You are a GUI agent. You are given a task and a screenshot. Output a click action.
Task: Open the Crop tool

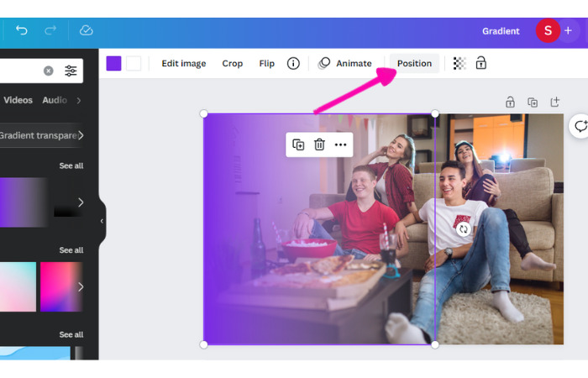pyautogui.click(x=232, y=63)
